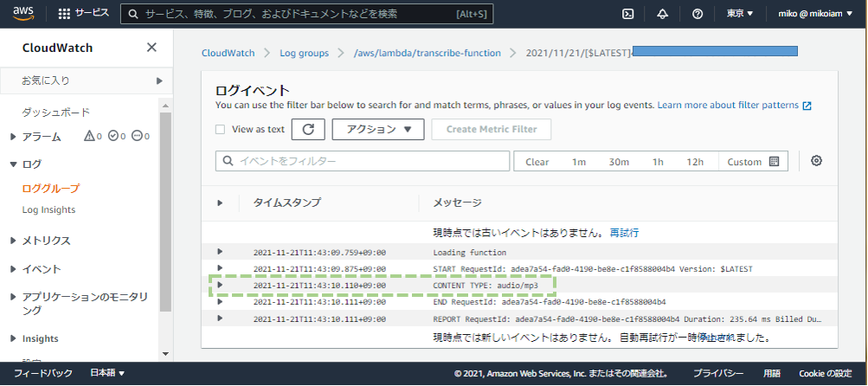The height and width of the screenshot is (386, 868).
Task: Open the AWS home logo
Action: coord(24,13)
